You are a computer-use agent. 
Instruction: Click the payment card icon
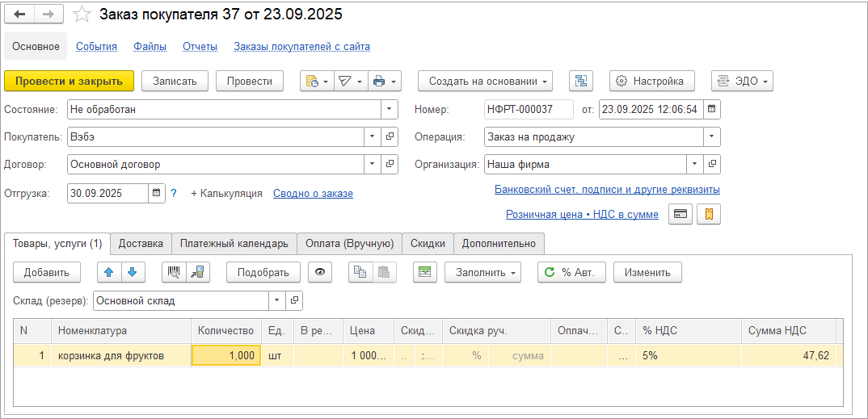(680, 214)
